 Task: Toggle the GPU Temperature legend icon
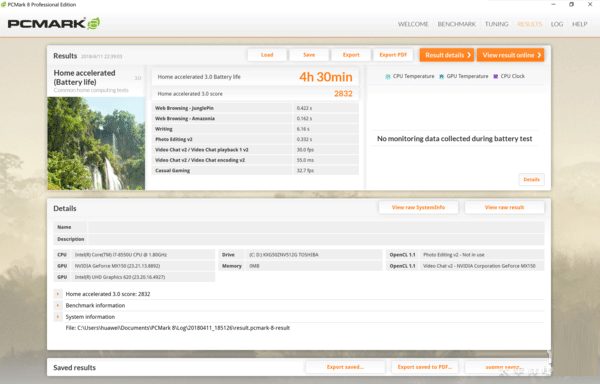(442, 76)
